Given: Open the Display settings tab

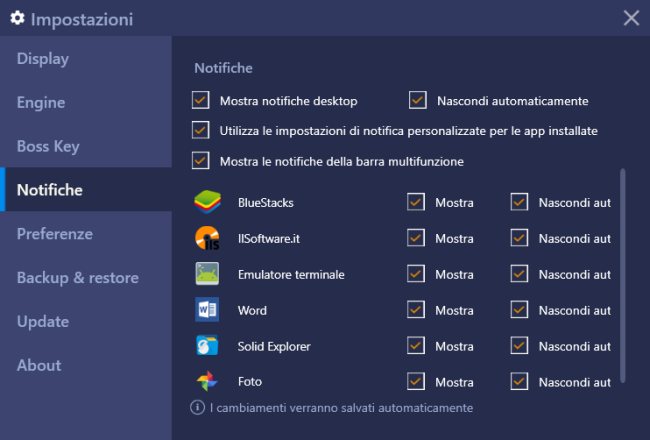Looking at the screenshot, I should [86, 58].
